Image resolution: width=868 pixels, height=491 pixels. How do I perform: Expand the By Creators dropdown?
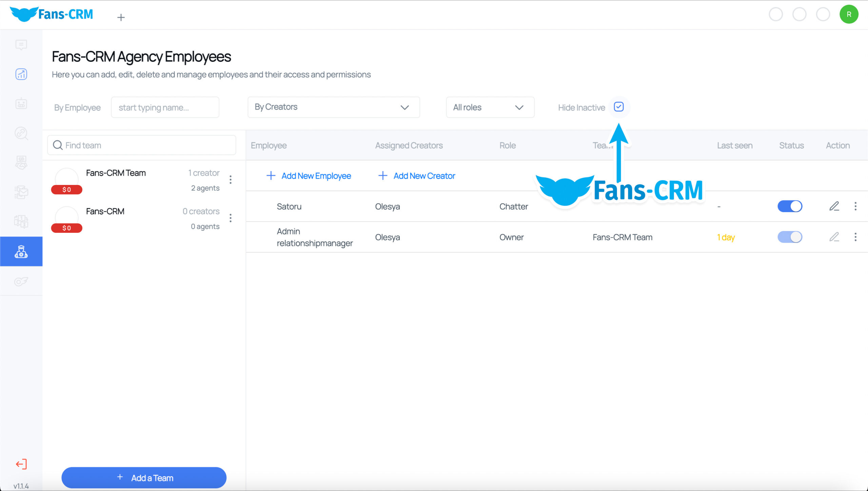334,107
